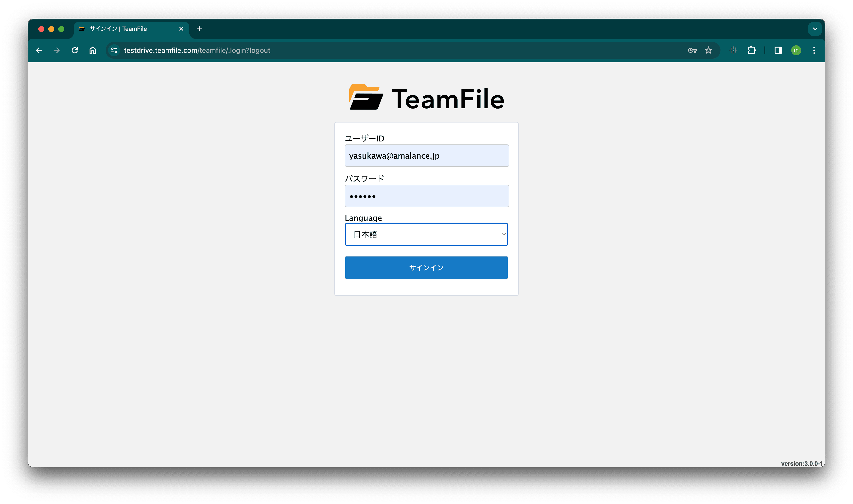Screen dimensions: 853x504
Task: Expand the Language dropdown
Action: [x=426, y=234]
